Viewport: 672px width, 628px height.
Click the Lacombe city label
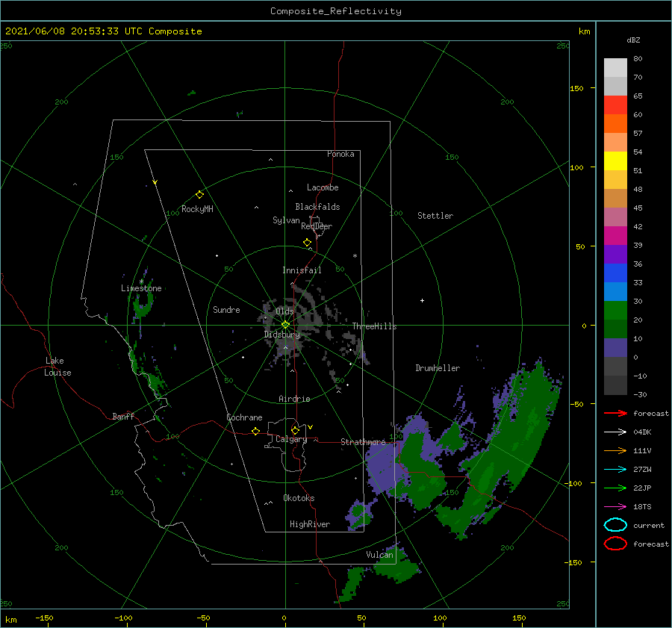(323, 187)
